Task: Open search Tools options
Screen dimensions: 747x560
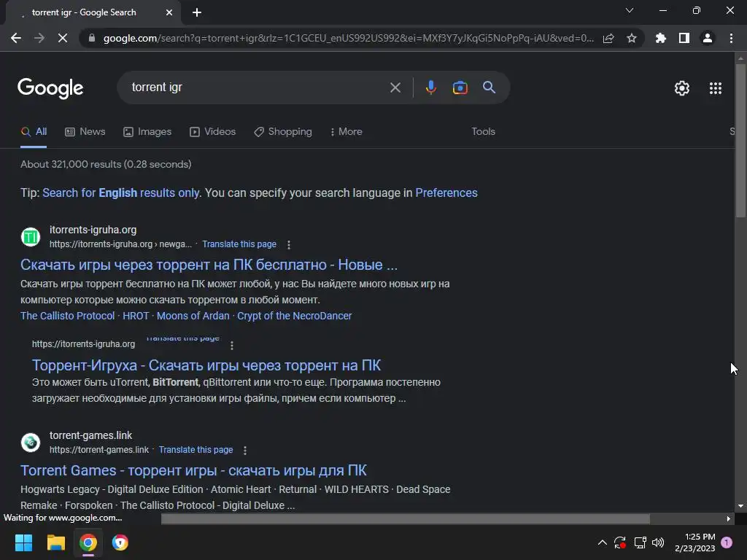Action: click(483, 132)
